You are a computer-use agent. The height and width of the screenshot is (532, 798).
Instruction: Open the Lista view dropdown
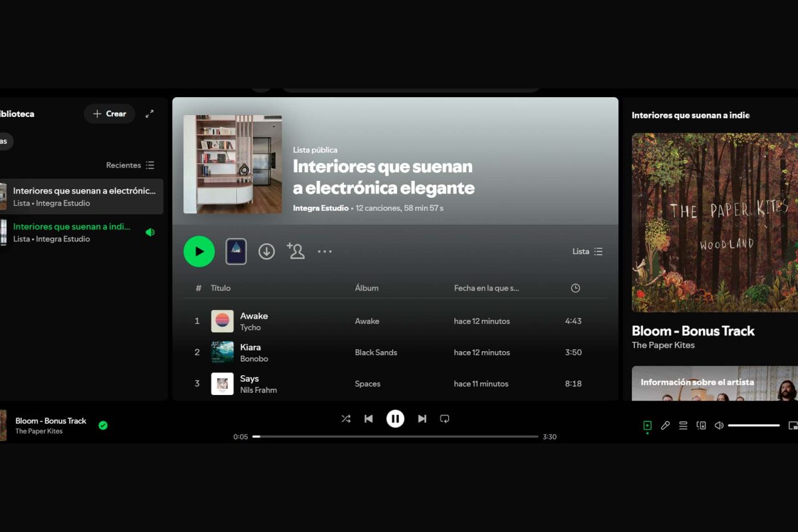[587, 251]
